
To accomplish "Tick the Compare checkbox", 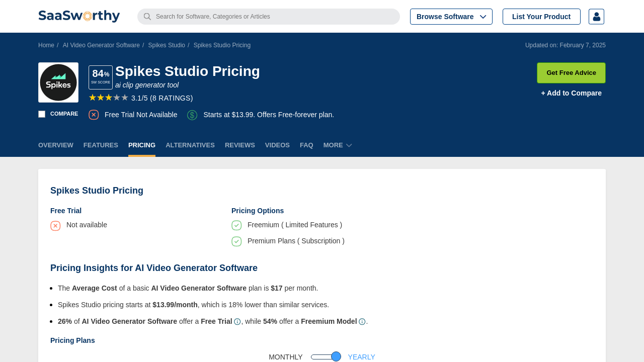I will pyautogui.click(x=42, y=114).
